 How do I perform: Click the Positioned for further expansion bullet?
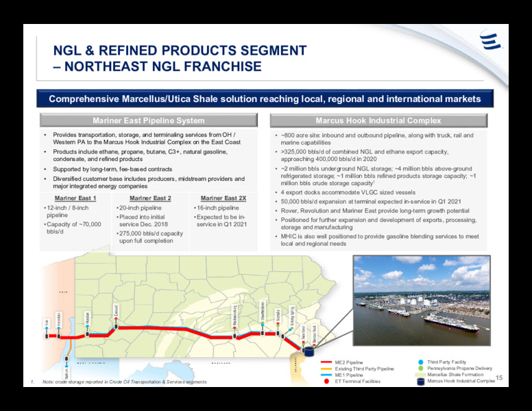[x=378, y=223]
